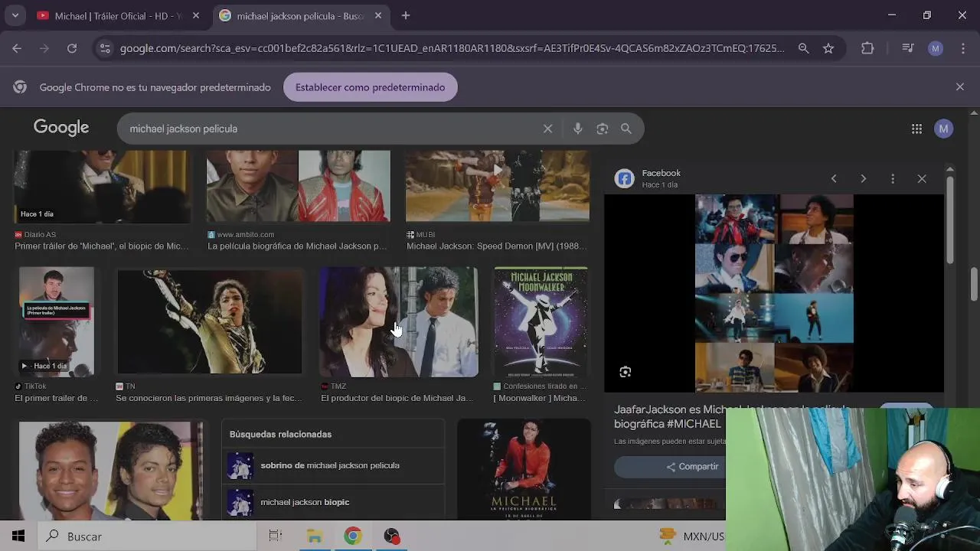Go to Google home via logo
980x551 pixels.
pyautogui.click(x=61, y=128)
